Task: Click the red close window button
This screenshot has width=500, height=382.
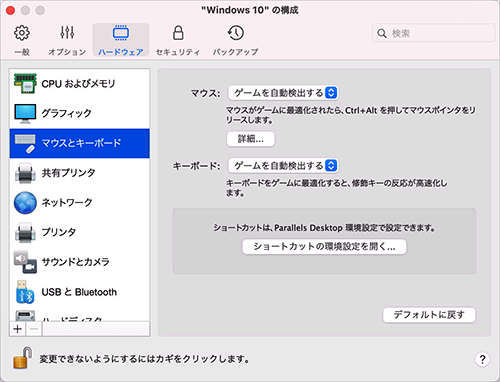Action: pos(10,10)
